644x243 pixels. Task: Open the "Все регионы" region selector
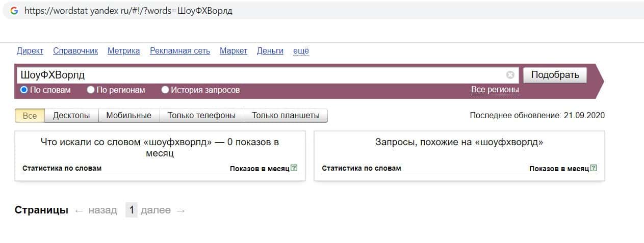coord(495,90)
